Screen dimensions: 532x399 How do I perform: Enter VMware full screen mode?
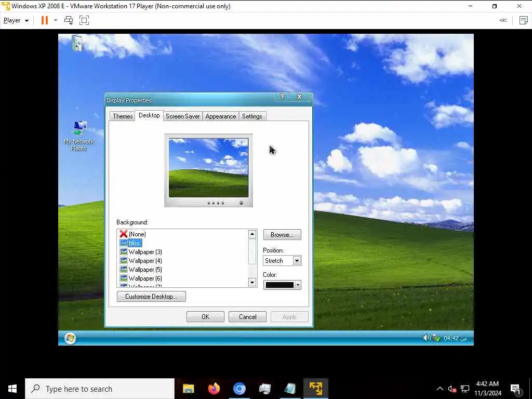[84, 20]
